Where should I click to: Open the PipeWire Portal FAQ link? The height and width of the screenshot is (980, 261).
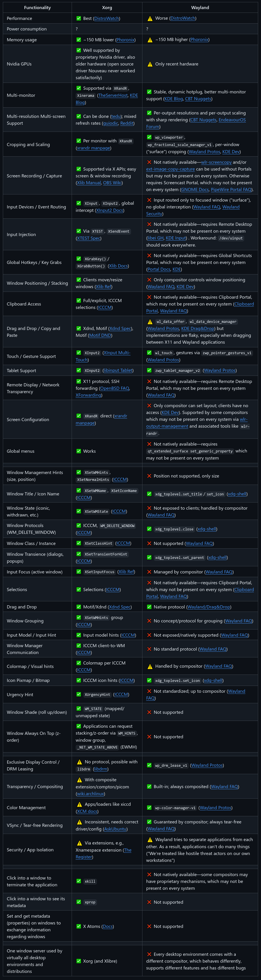click(x=231, y=189)
